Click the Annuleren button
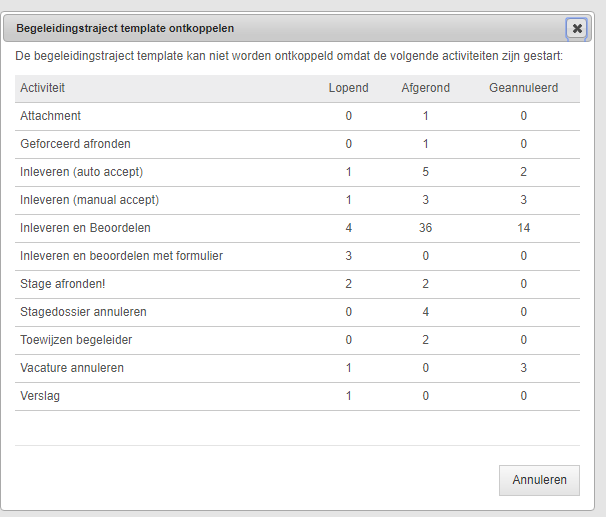 [539, 480]
